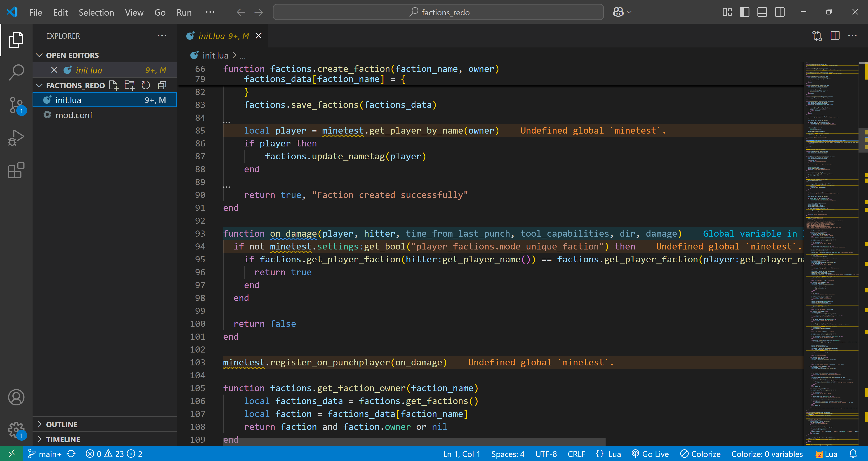Viewport: 868px width, 461px height.
Task: Collapse all folders in explorer
Action: (162, 85)
